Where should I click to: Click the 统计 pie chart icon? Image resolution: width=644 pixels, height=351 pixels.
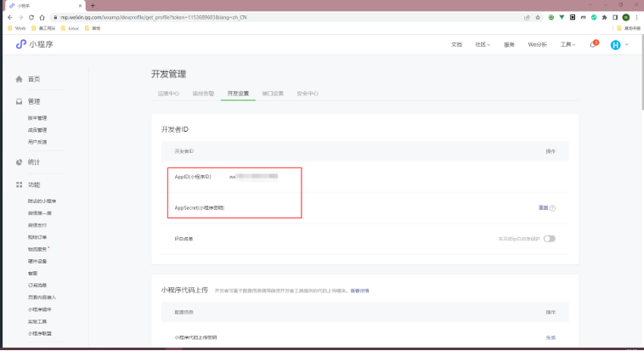pos(19,162)
